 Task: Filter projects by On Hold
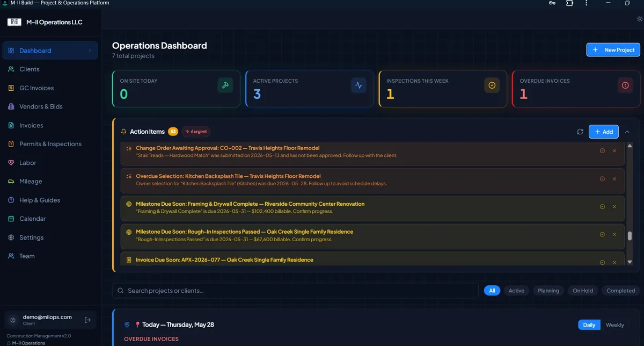(x=583, y=291)
